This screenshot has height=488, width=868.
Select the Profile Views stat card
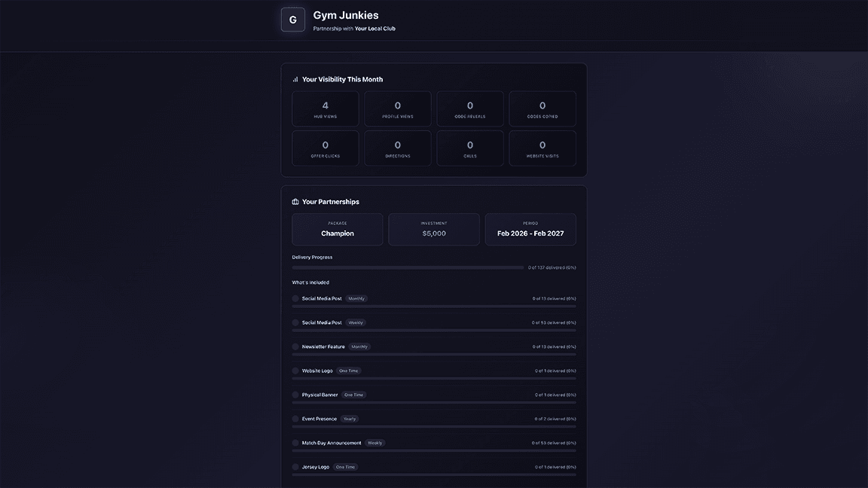pyautogui.click(x=398, y=109)
